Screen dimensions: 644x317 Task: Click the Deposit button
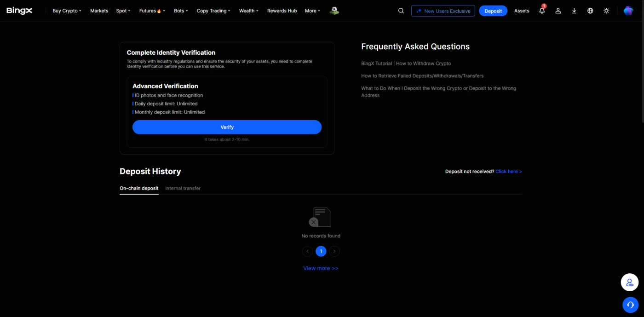493,11
